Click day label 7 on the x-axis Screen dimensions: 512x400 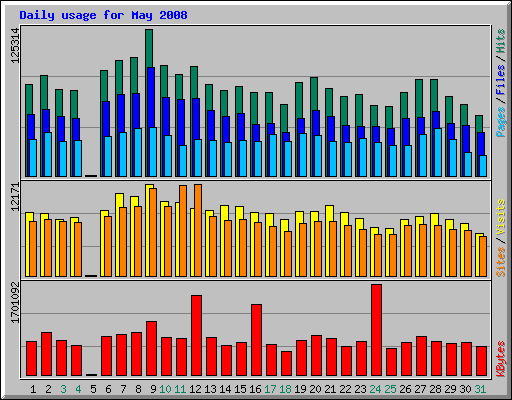tap(123, 389)
